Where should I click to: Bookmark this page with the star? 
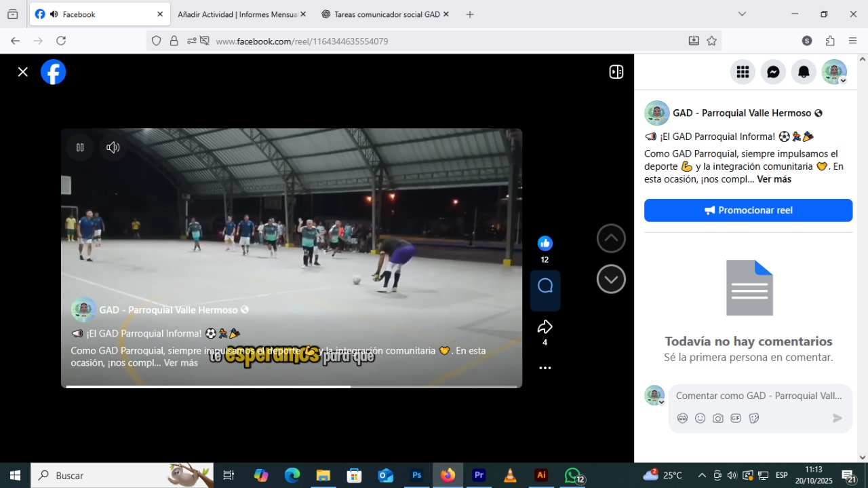click(711, 41)
